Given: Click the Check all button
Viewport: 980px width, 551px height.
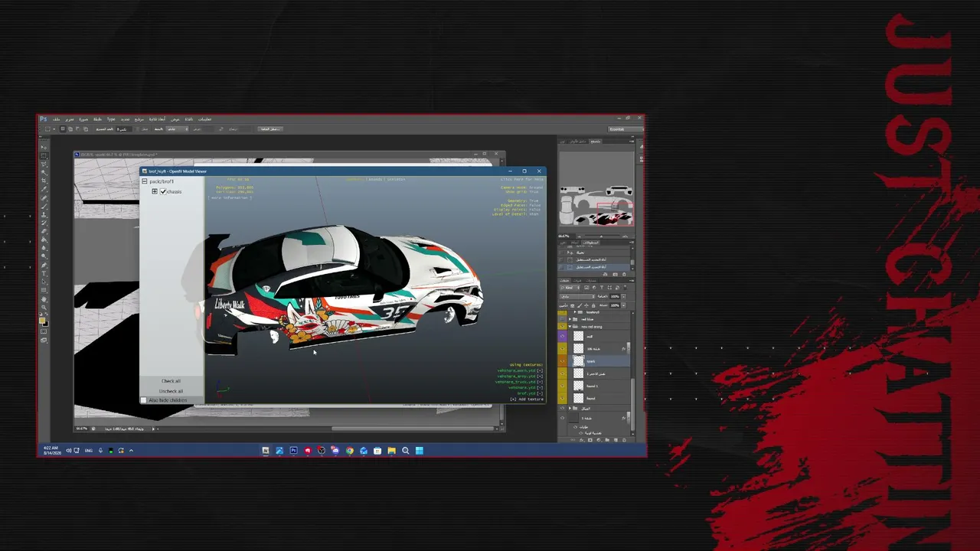Looking at the screenshot, I should point(171,381).
